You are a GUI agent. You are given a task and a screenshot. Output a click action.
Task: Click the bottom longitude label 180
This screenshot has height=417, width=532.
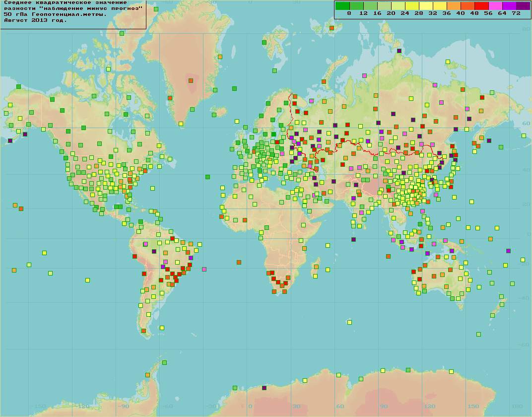tap(517, 407)
